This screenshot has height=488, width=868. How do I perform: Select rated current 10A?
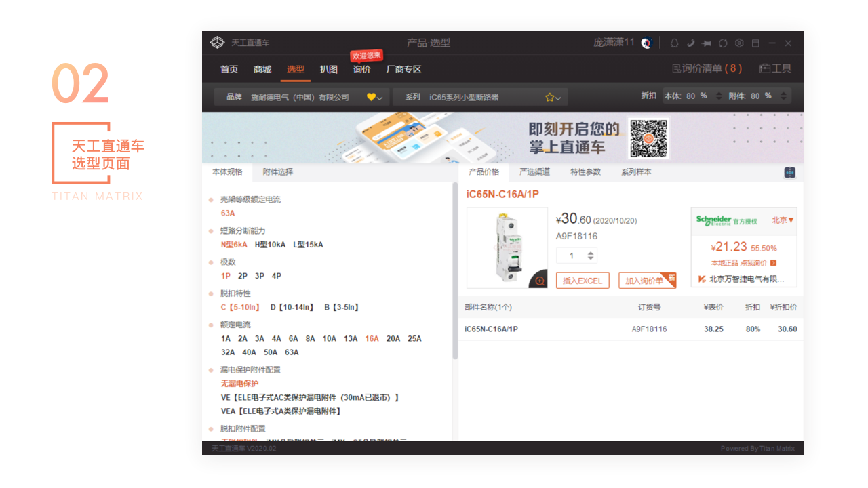330,339
